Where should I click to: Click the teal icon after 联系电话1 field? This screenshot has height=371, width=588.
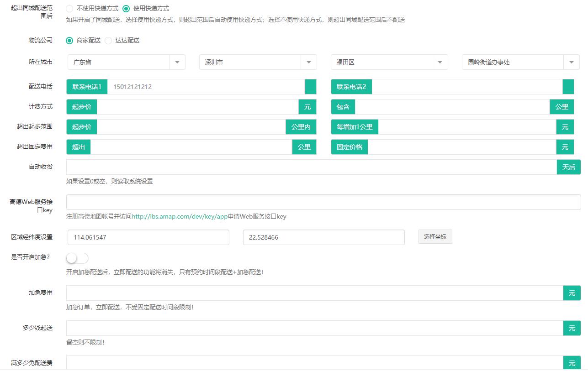(310, 86)
